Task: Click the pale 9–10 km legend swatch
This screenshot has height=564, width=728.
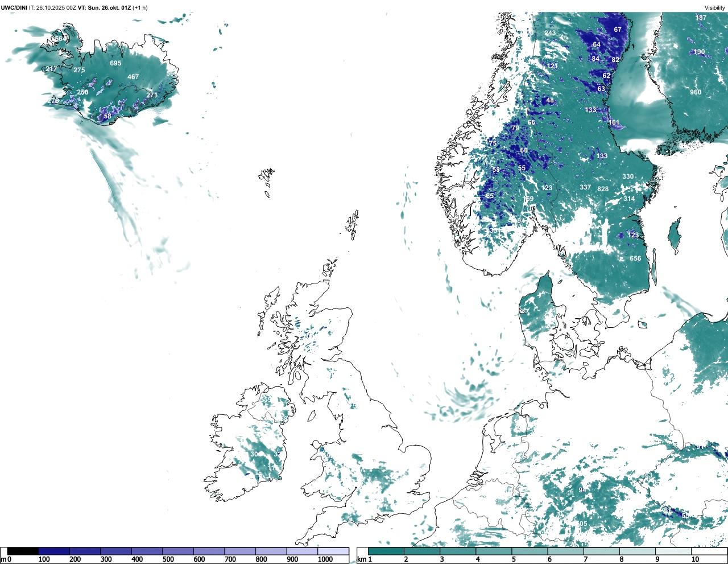Action: pyautogui.click(x=673, y=551)
